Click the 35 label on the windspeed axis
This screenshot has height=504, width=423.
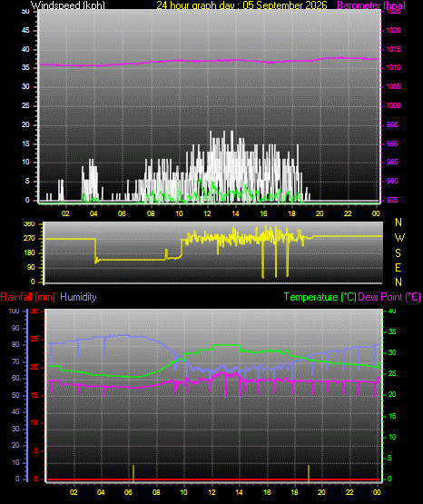tap(25, 67)
